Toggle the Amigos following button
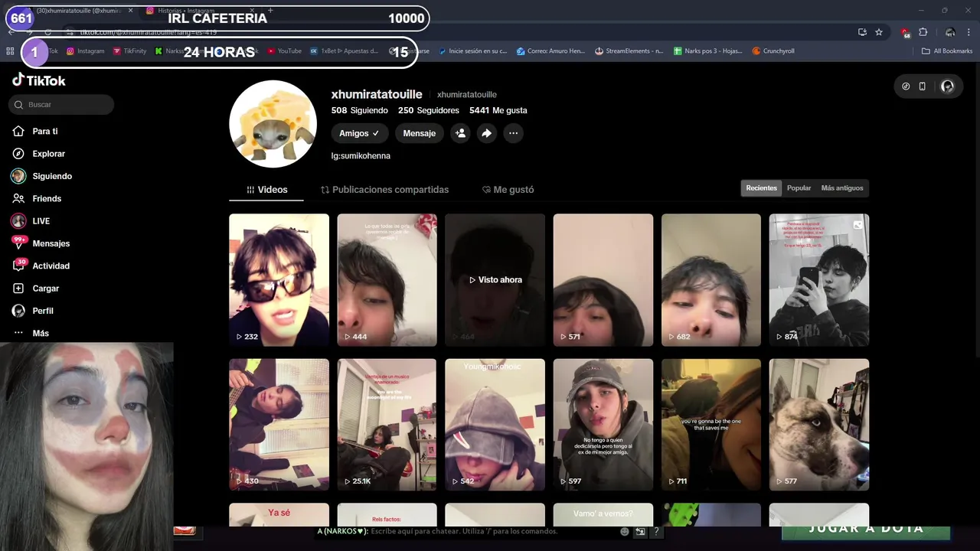Image resolution: width=980 pixels, height=551 pixels. point(359,133)
